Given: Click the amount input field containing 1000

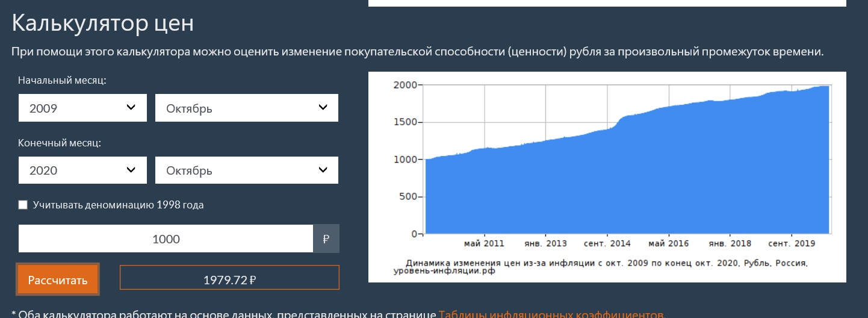Looking at the screenshot, I should (166, 239).
